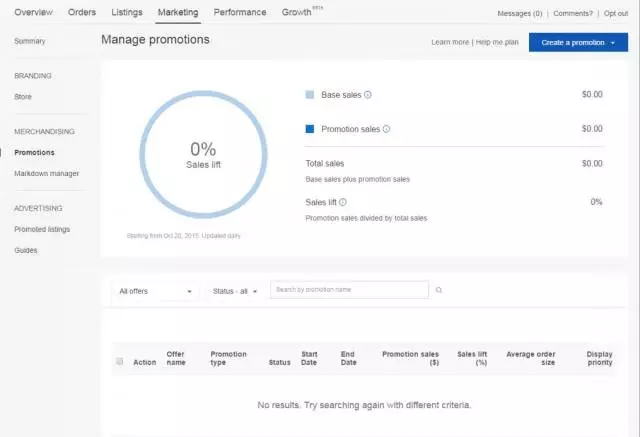The image size is (640, 437).
Task: Click the Opt out link
Action: click(x=616, y=14)
